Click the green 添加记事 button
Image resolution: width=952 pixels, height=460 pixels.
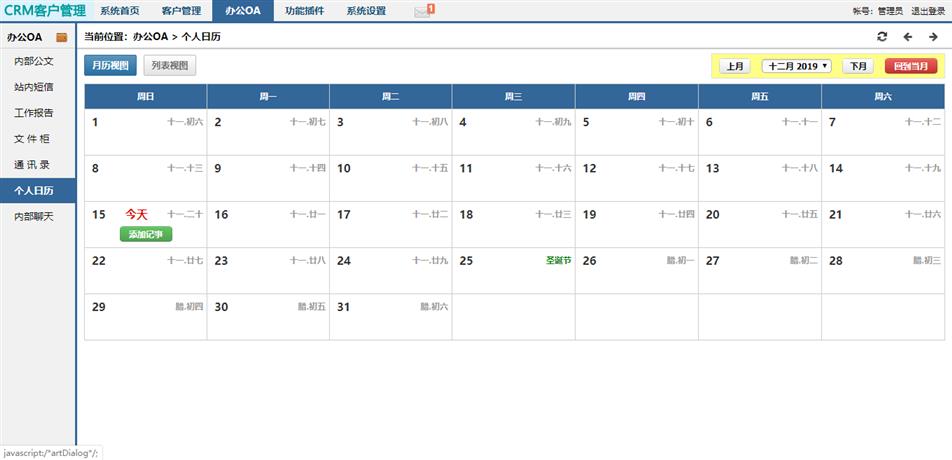pyautogui.click(x=146, y=235)
